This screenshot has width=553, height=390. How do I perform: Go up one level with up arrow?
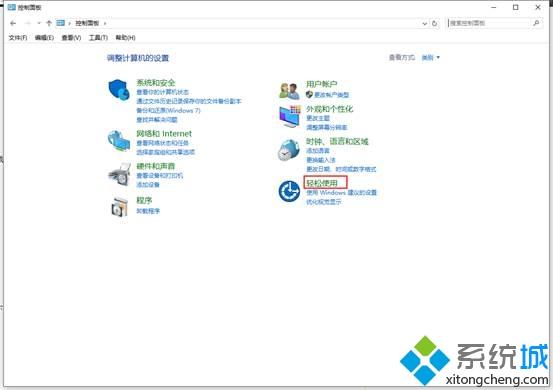click(x=49, y=23)
